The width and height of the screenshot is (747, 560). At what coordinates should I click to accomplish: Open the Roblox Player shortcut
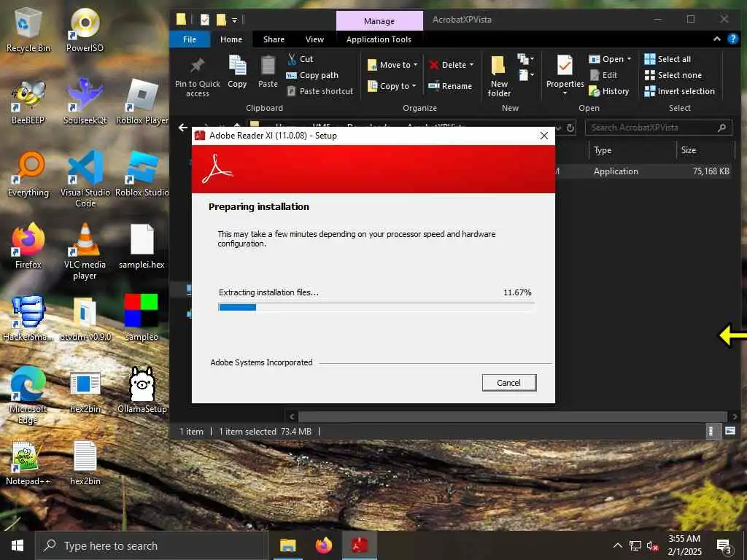point(142,102)
